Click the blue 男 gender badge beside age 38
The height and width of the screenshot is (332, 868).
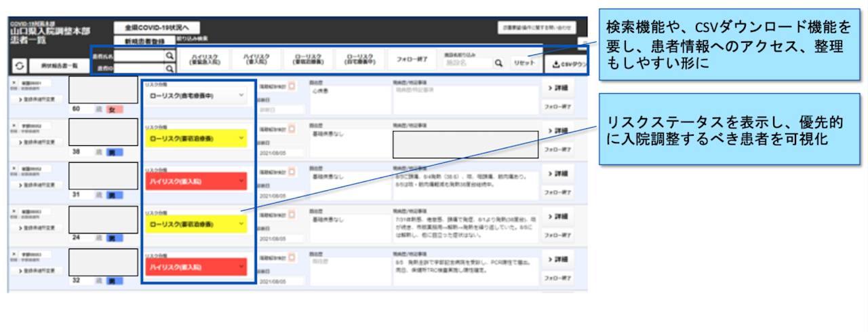[115, 152]
